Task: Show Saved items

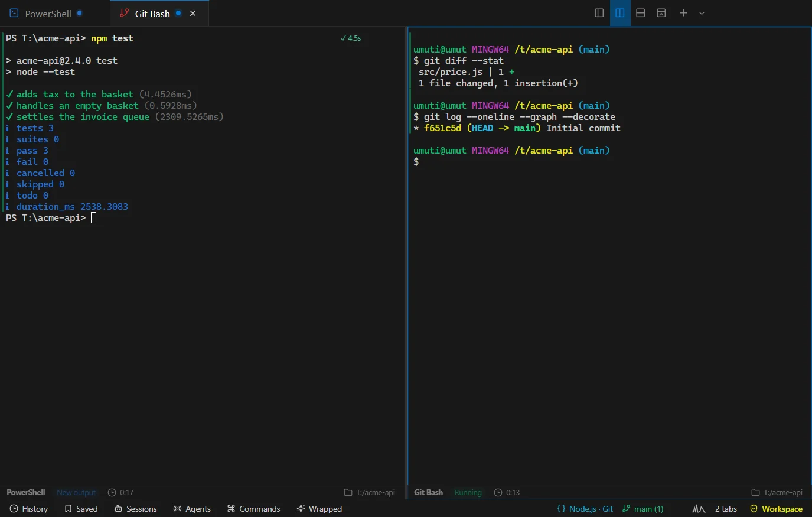Action: 81,509
